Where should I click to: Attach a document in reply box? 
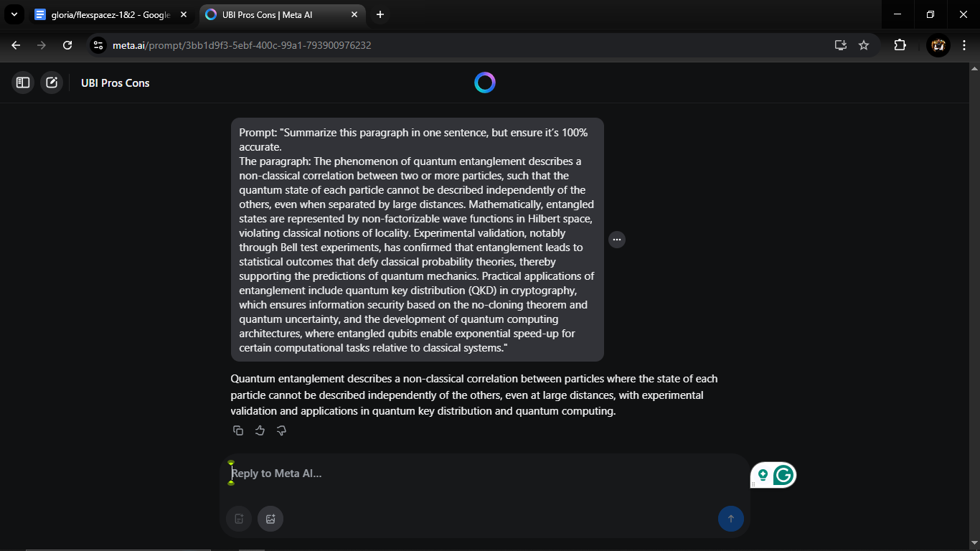pos(239,519)
